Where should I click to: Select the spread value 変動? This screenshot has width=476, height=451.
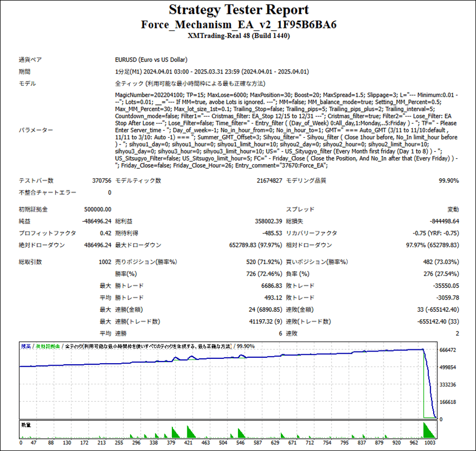[453, 210]
